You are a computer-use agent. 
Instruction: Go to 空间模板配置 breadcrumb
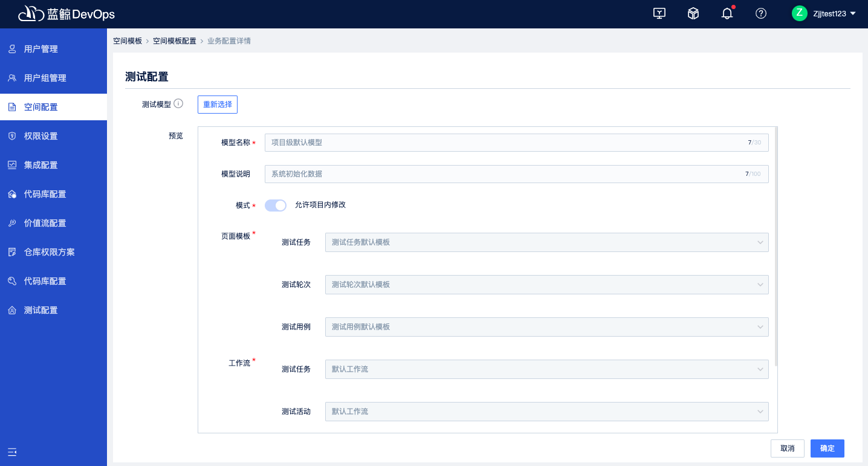[x=175, y=41]
